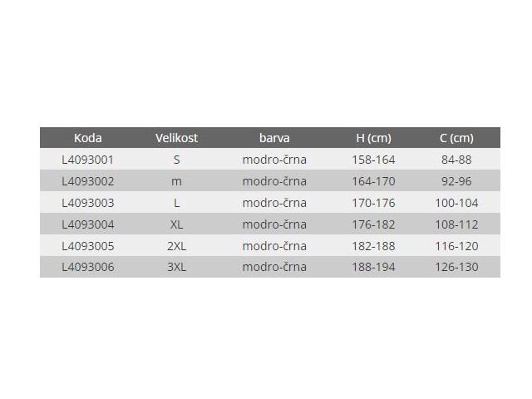This screenshot has width=532, height=399.
Task: Select product code L4093006
Action: point(87,267)
